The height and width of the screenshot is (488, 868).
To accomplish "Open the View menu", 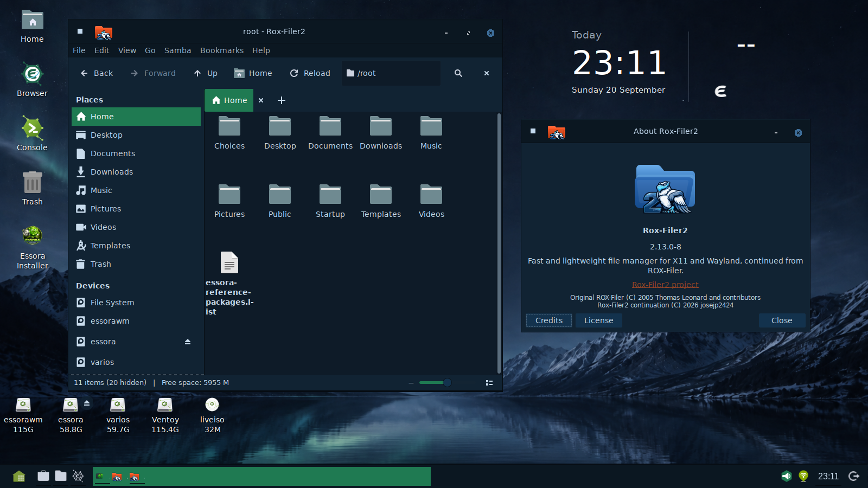I will 127,50.
